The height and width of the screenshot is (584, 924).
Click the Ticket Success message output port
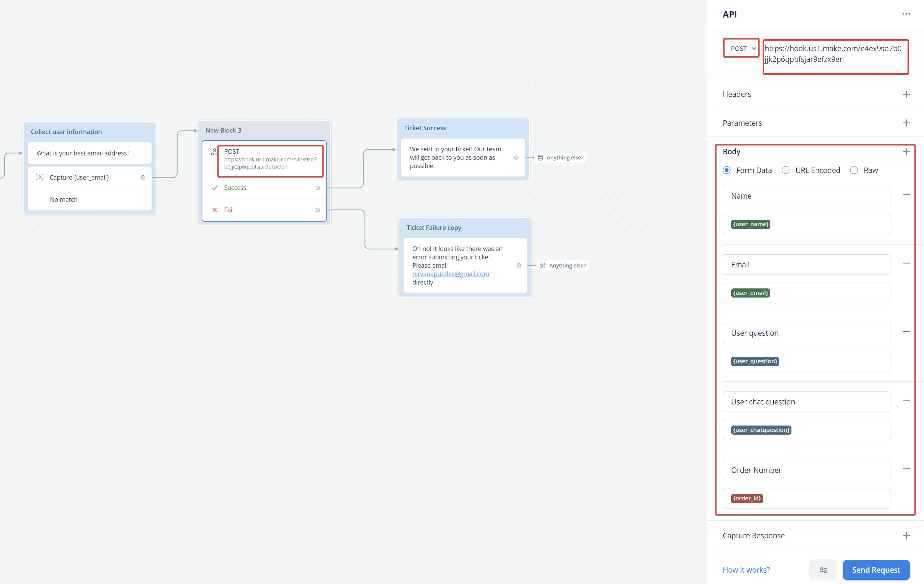(517, 158)
